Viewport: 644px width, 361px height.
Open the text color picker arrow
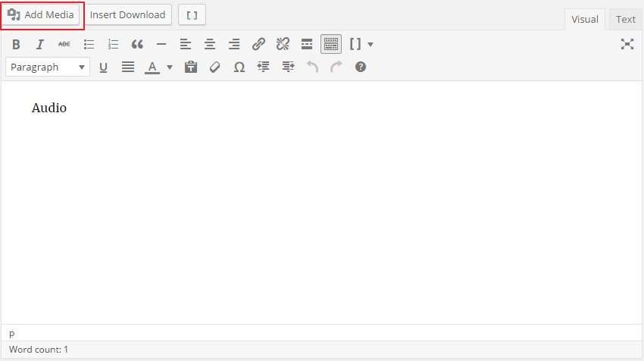click(x=169, y=67)
